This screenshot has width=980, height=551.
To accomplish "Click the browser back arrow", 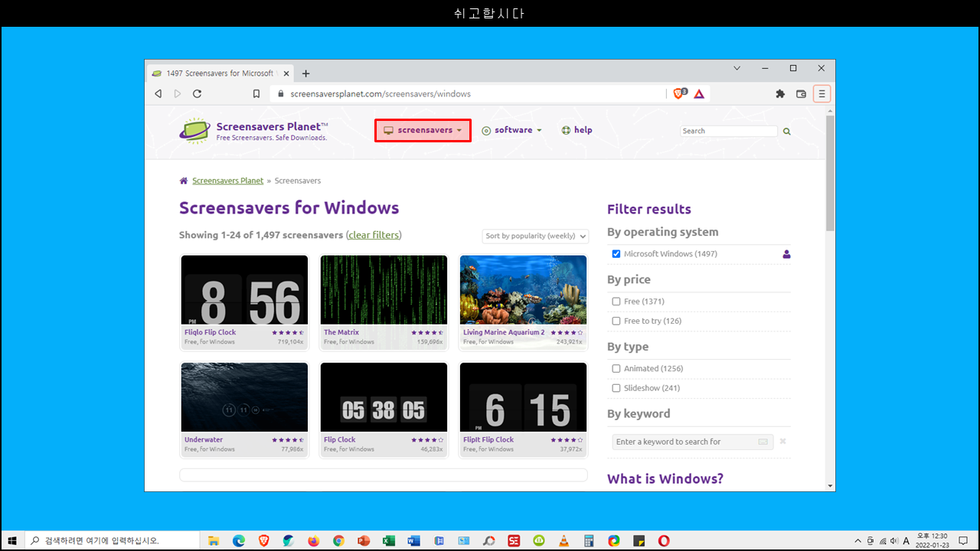I will [x=158, y=93].
